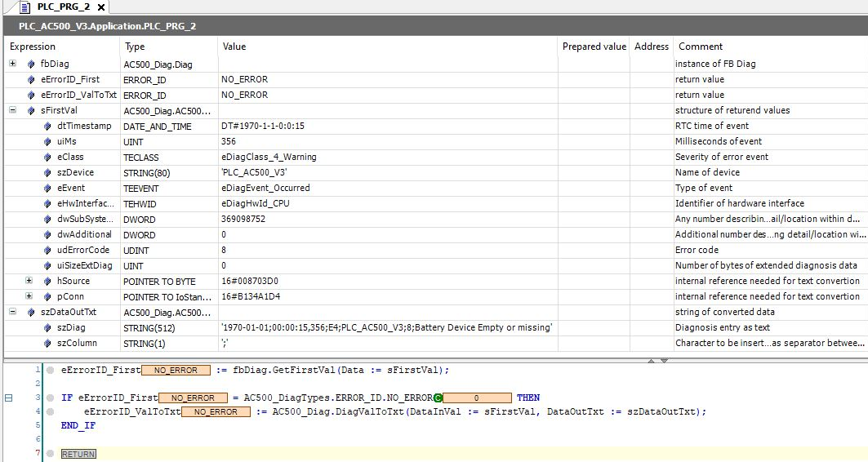This screenshot has width=868, height=462.
Task: Toggle breakpoint marker on code line 1
Action: (x=50, y=371)
